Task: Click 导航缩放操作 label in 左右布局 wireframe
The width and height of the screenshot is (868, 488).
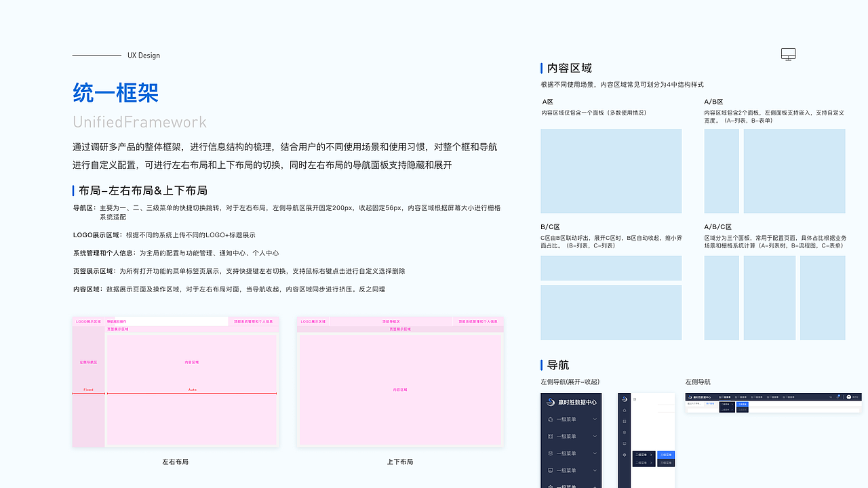Action: coord(117,321)
